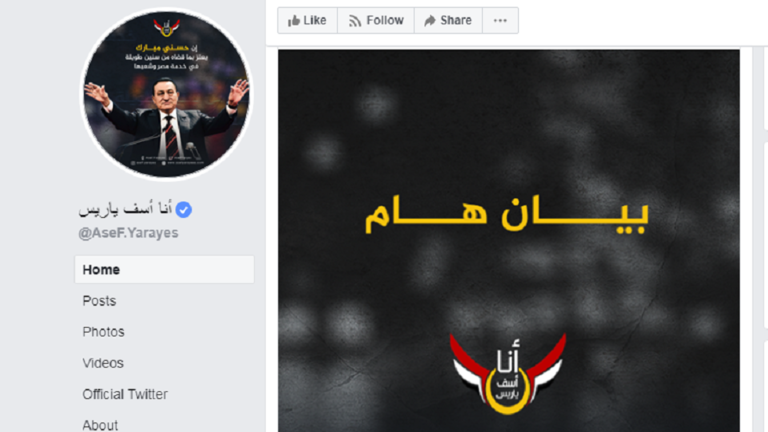This screenshot has width=768, height=432.
Task: Go to the Photos section
Action: (x=103, y=332)
